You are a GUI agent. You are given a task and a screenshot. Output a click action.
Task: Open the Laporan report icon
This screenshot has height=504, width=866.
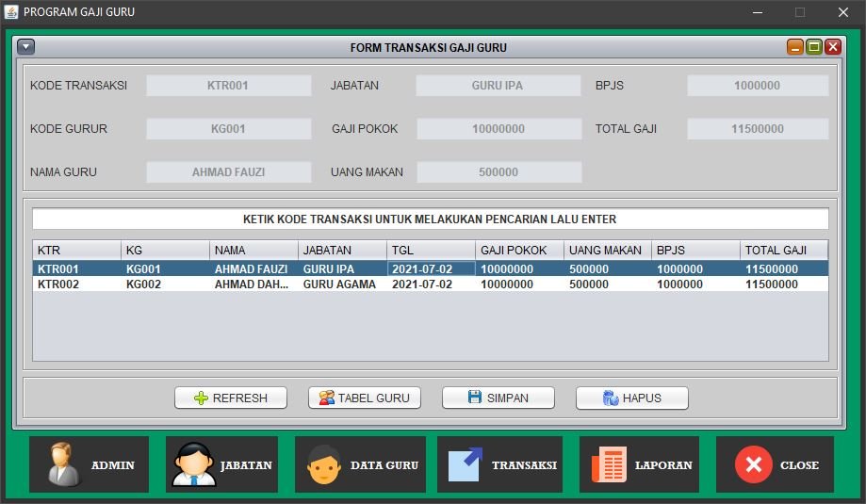(x=639, y=464)
